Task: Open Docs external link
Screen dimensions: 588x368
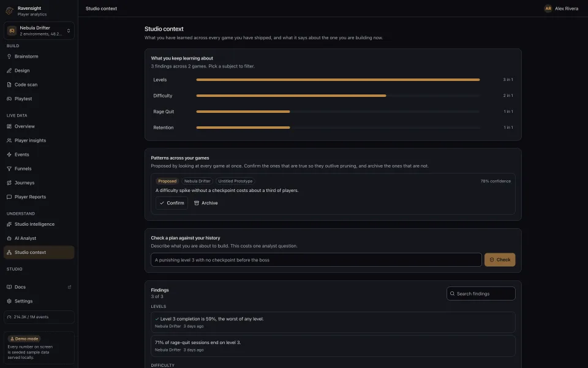Action: tap(39, 287)
